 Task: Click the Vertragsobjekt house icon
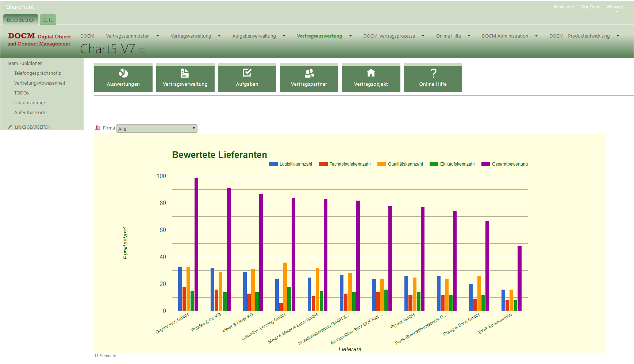(371, 73)
